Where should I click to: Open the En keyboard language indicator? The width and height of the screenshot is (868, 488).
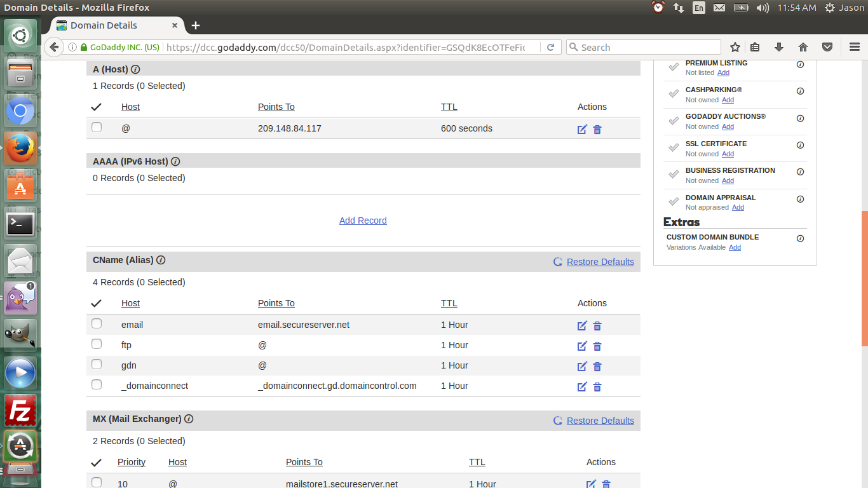tap(699, 8)
